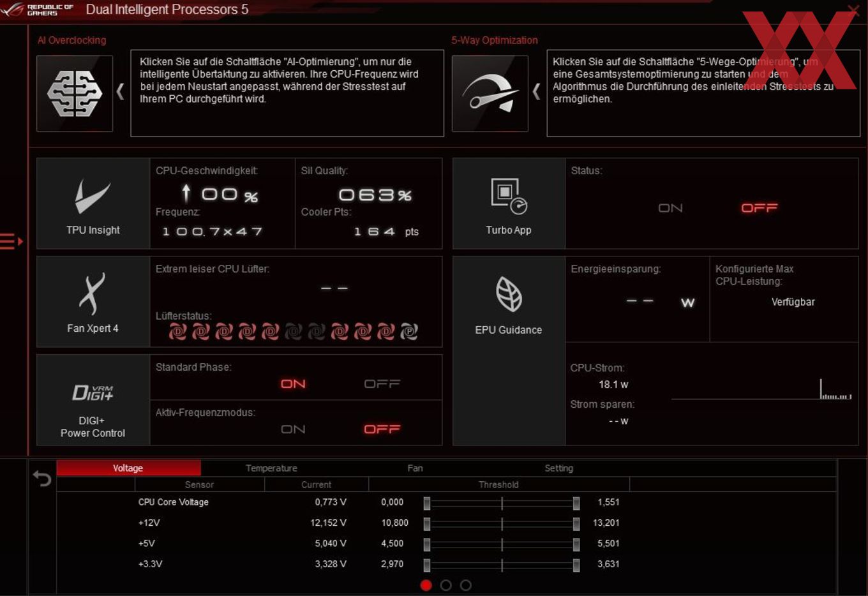Open the Fan monitoring tab

(415, 468)
